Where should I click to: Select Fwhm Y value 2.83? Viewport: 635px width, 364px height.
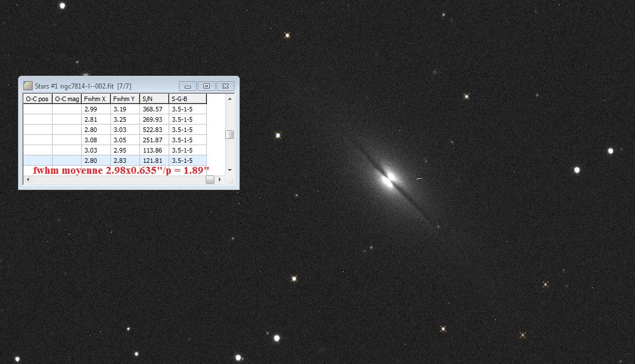(x=125, y=161)
